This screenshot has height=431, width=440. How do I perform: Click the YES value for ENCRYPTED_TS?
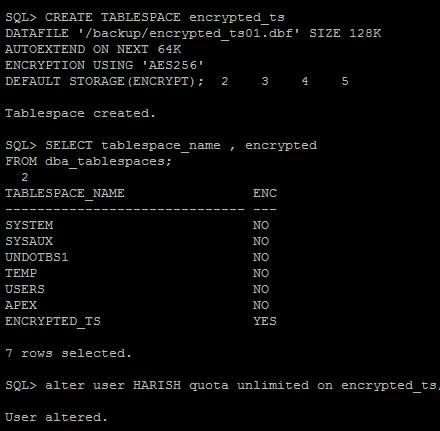click(x=265, y=321)
